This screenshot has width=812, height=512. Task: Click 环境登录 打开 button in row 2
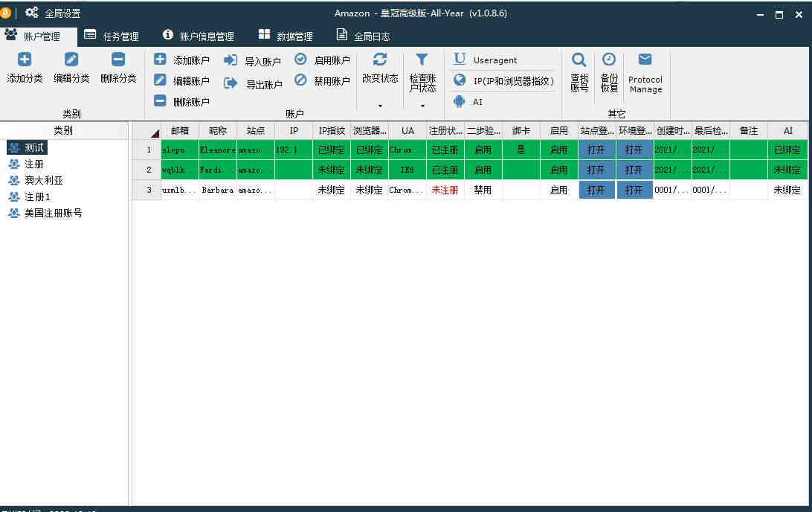[x=634, y=170]
